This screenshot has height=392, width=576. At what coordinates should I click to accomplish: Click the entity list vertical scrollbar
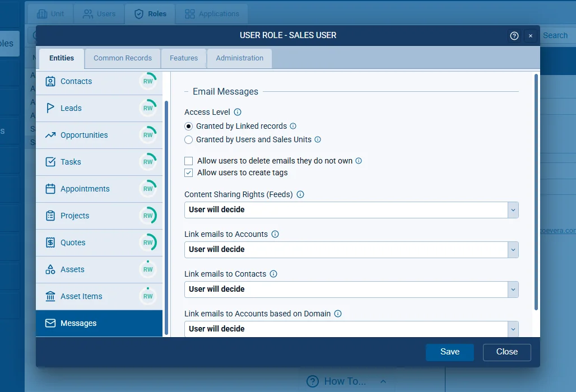coord(166,218)
